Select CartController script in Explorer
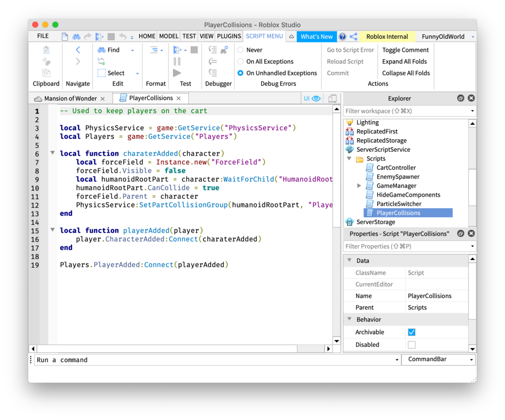505x420 pixels. click(396, 167)
